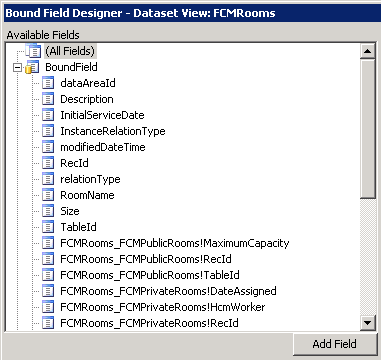Click the icon beside FCMPrivateRooms!DateAssigned
The image size is (381, 360).
48,291
